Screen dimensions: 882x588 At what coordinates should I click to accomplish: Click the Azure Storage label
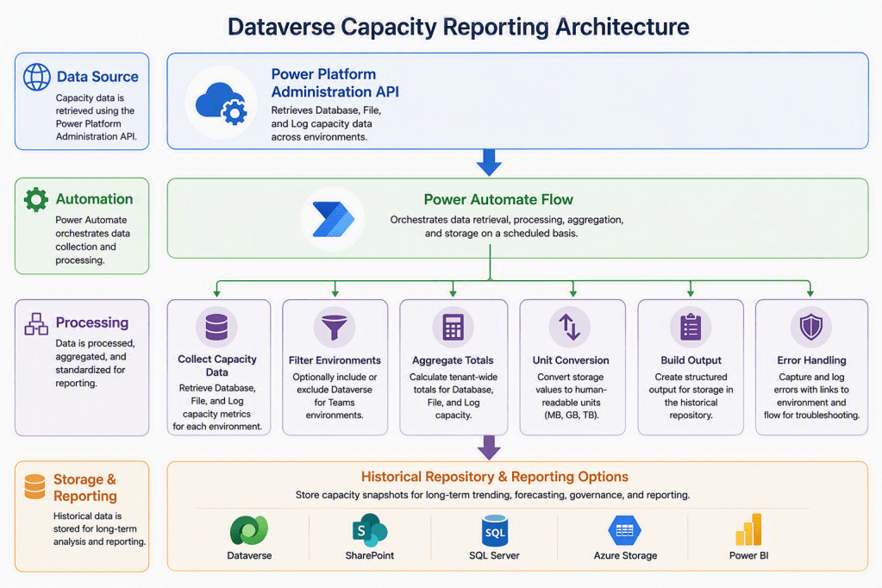point(625,555)
